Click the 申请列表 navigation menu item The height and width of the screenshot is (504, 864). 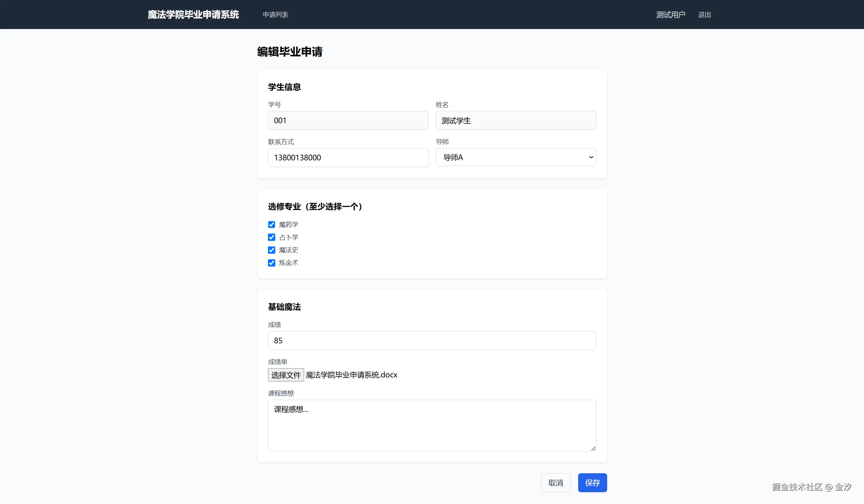(275, 15)
